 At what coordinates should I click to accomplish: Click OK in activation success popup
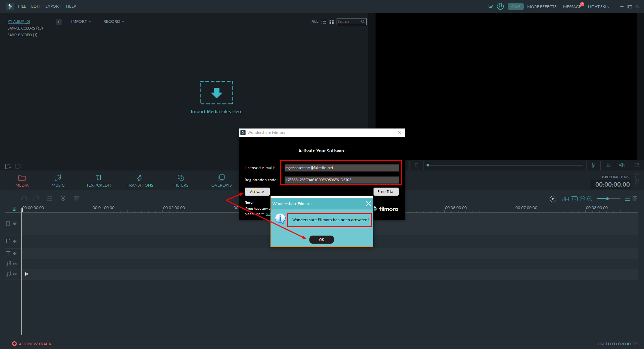coord(321,240)
